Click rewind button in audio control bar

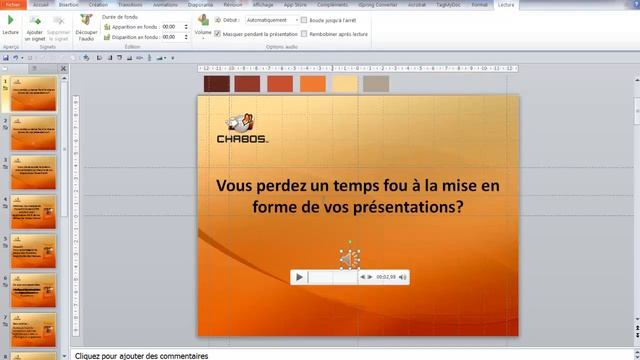pyautogui.click(x=362, y=277)
